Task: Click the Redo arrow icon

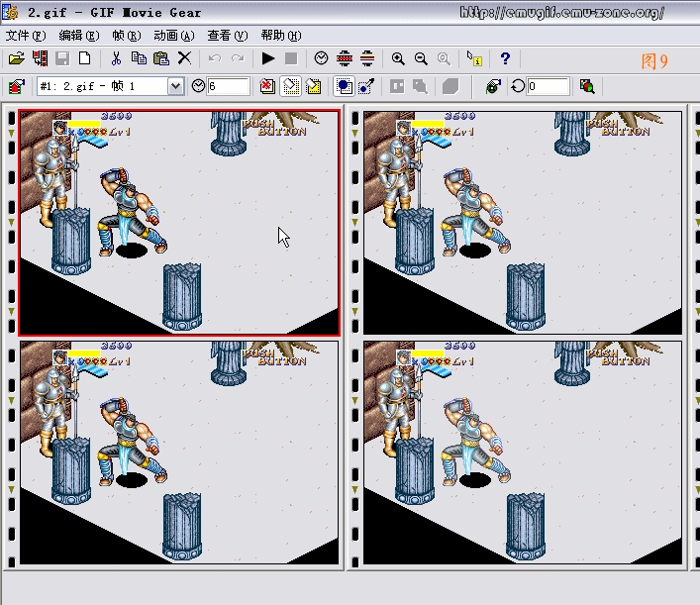Action: click(x=238, y=58)
